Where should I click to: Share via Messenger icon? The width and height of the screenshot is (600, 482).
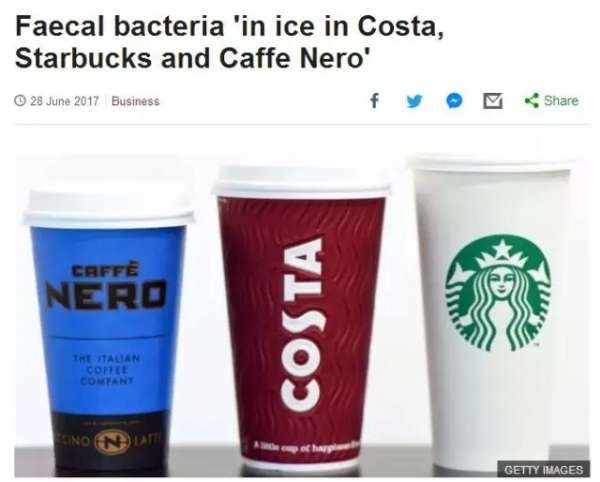coord(454,101)
